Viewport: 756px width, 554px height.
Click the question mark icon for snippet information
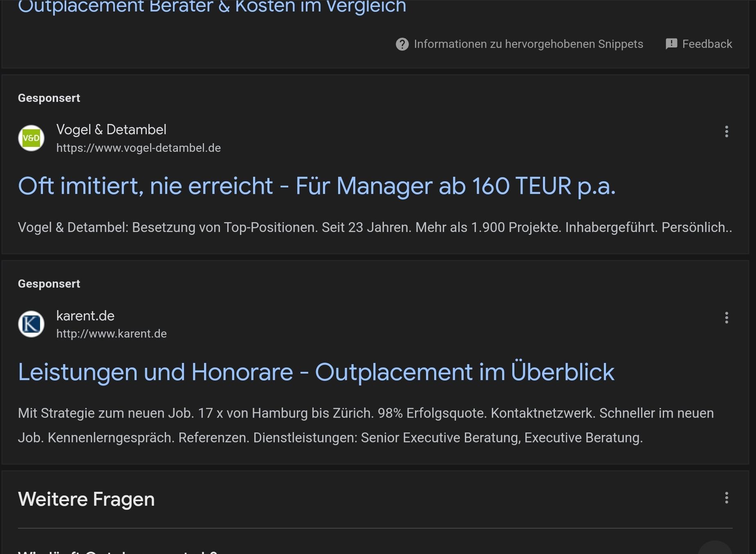coord(402,44)
